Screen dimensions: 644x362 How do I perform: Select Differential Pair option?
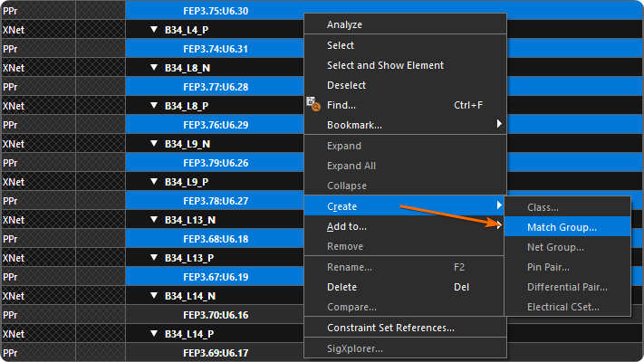point(567,287)
